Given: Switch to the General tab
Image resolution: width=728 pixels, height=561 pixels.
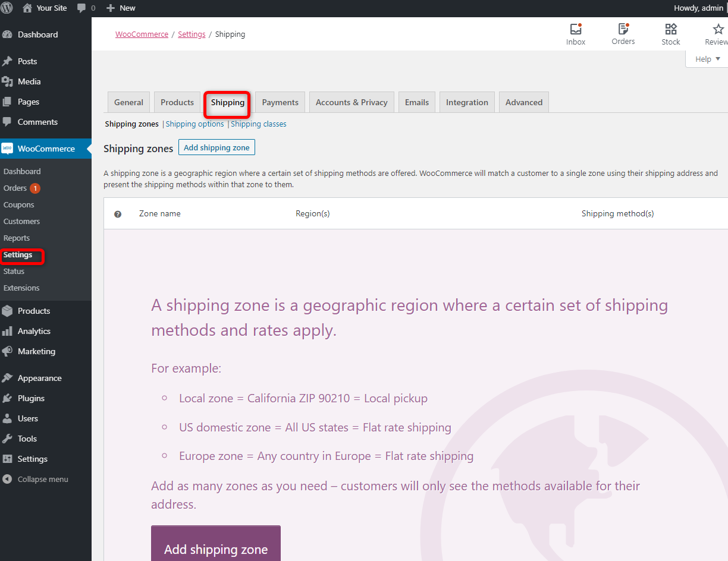Looking at the screenshot, I should coord(128,102).
